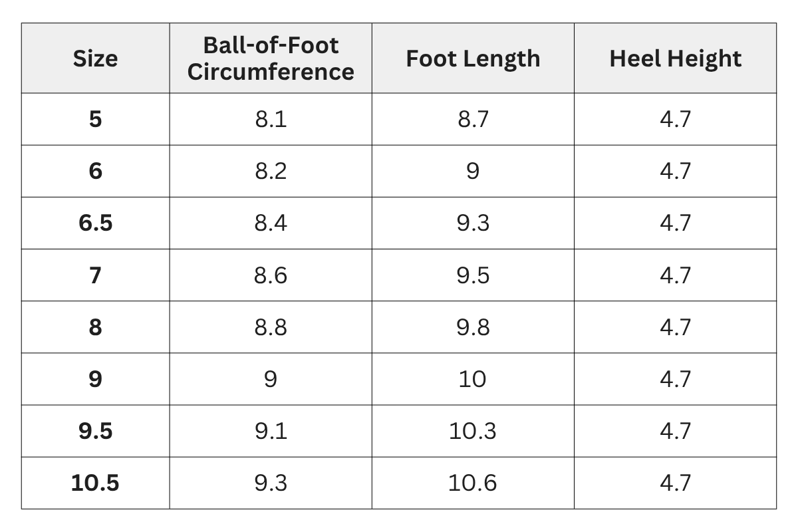Screen dimensions: 798x532
Task: Select the size 6.5 row label
Action: point(95,223)
